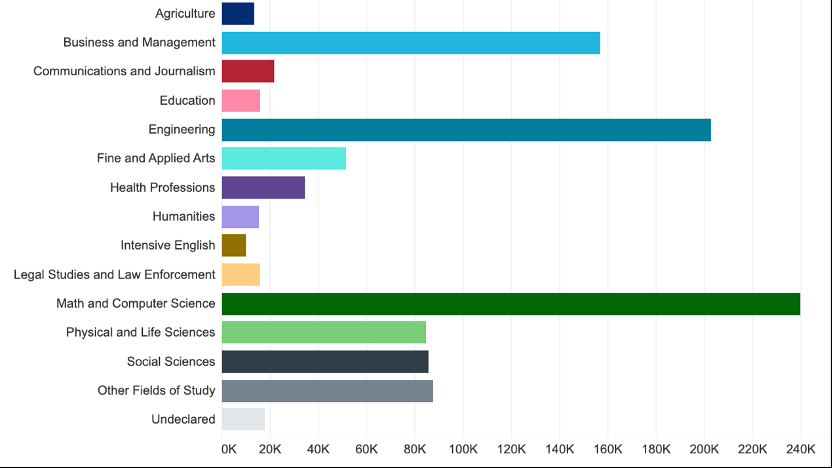Click the Math and Computer Science label
The height and width of the screenshot is (468, 832).
point(136,304)
